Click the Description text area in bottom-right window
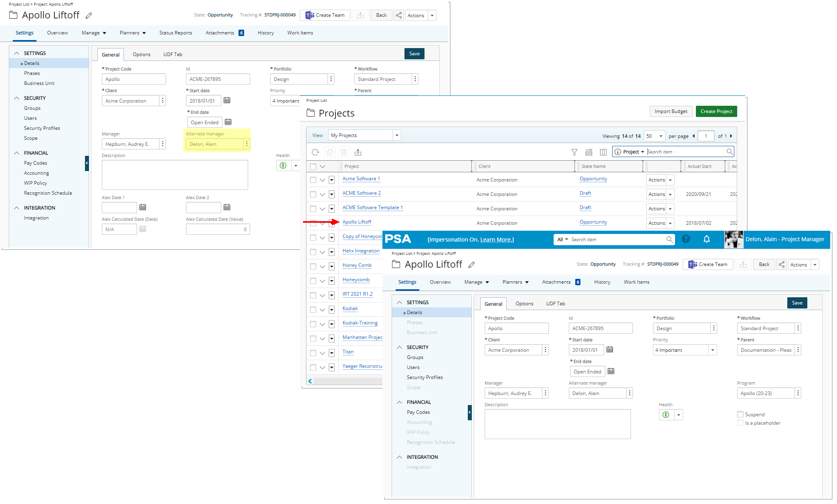The height and width of the screenshot is (504, 837). coord(557,424)
